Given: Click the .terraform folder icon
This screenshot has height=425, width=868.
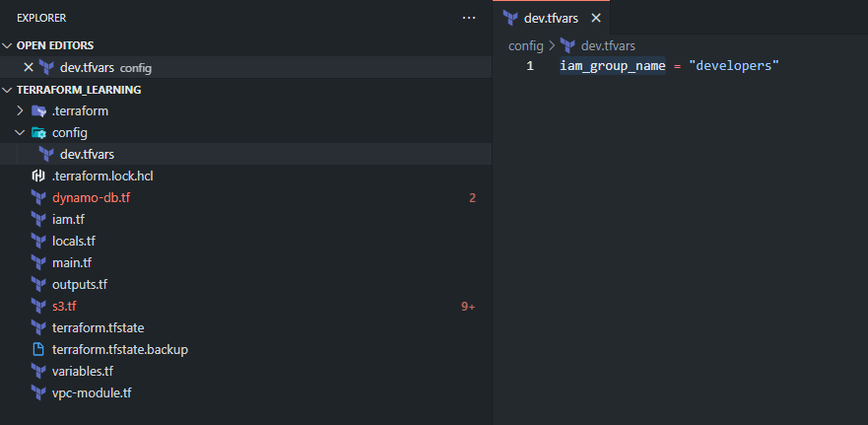Looking at the screenshot, I should (38, 110).
